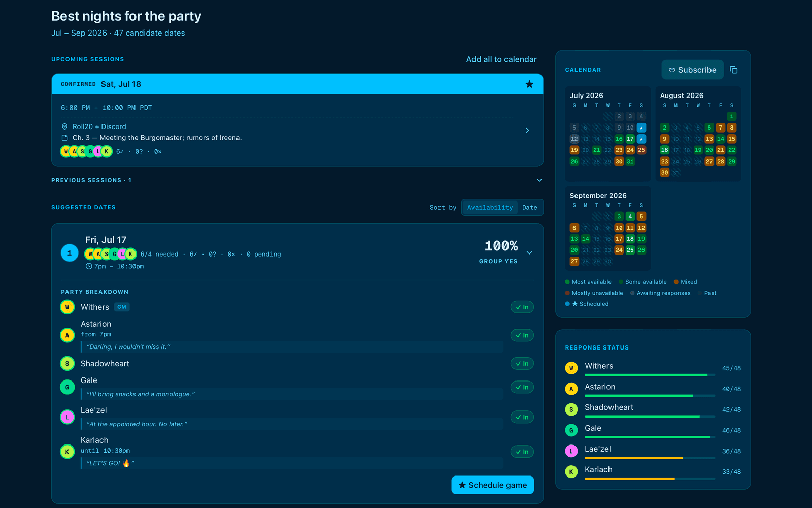The image size is (812, 508).
Task: Click Karlach's avatar in Response Status
Action: (x=571, y=472)
